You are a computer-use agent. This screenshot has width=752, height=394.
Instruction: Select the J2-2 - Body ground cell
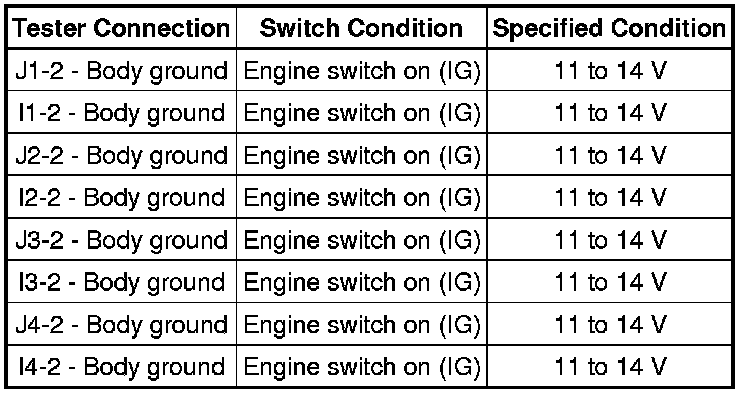[122, 154]
